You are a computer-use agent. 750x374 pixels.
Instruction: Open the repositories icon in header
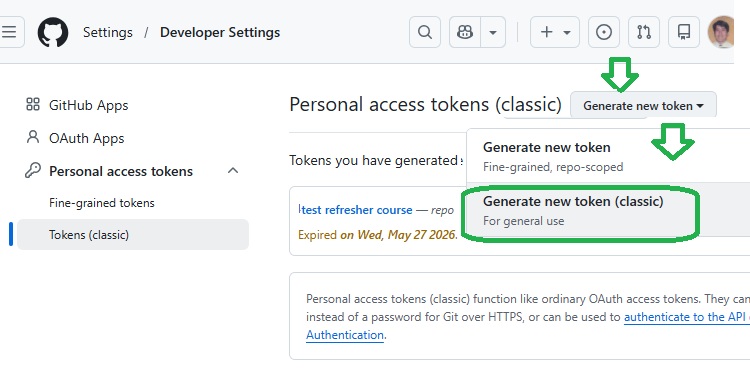tap(684, 32)
